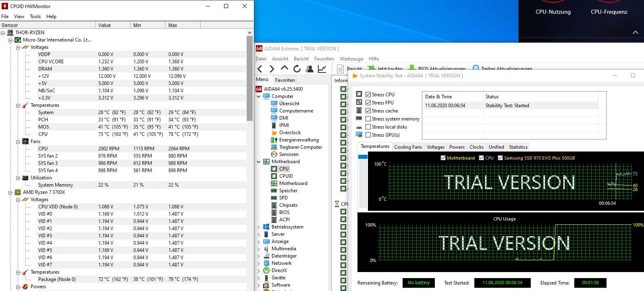Click the CPU-Nutzung overlay label

553,12
